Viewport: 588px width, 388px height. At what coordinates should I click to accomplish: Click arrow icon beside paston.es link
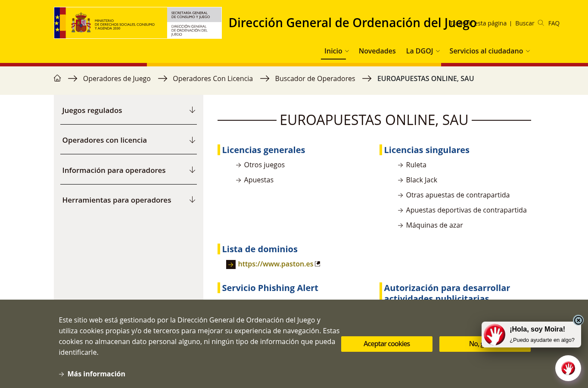point(231,264)
